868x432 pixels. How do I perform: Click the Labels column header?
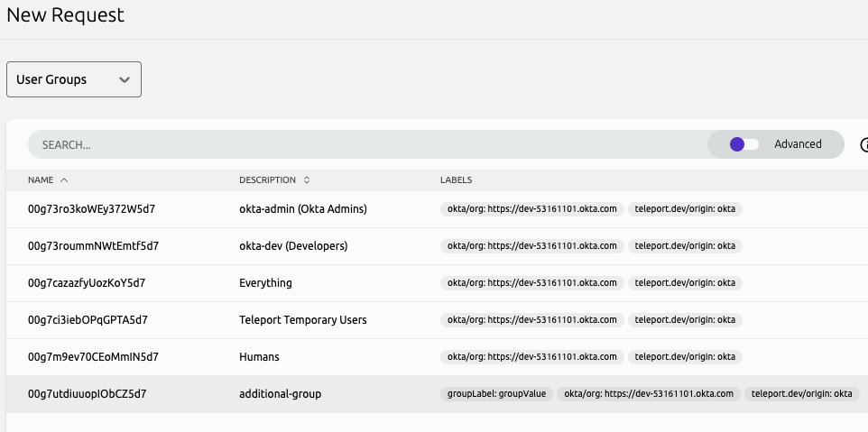pos(456,180)
